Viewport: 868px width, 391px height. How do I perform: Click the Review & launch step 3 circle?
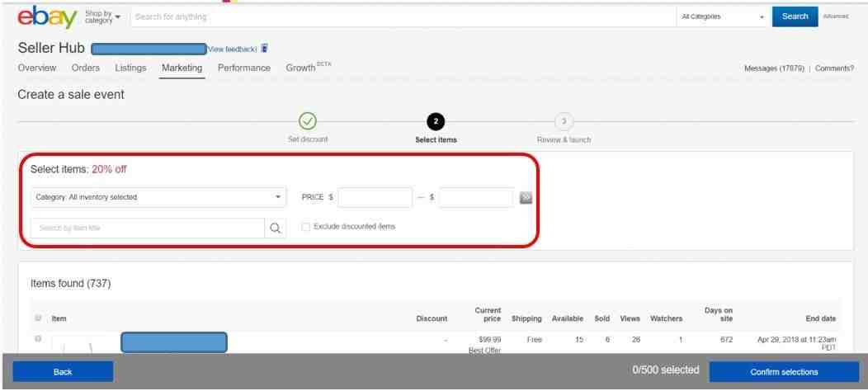tap(564, 120)
